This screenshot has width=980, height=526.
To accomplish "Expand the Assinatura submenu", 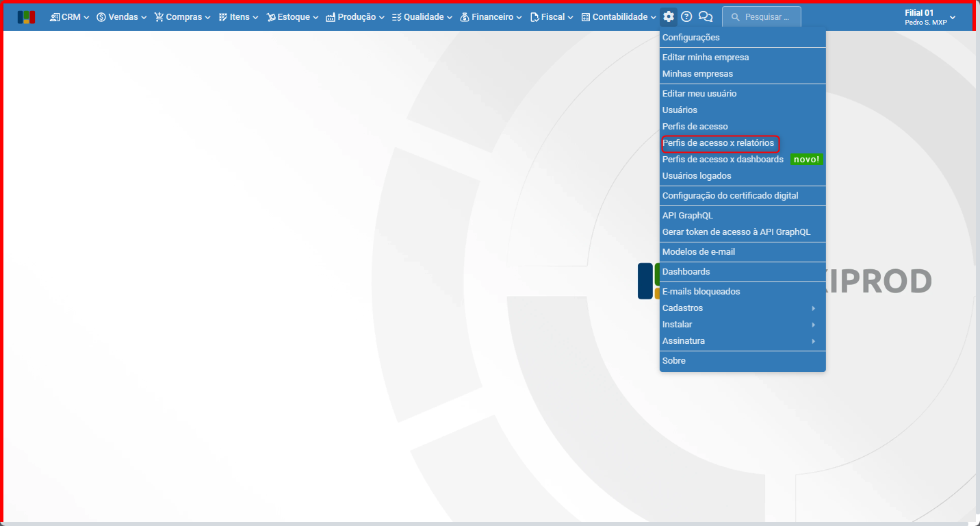I will pos(743,341).
